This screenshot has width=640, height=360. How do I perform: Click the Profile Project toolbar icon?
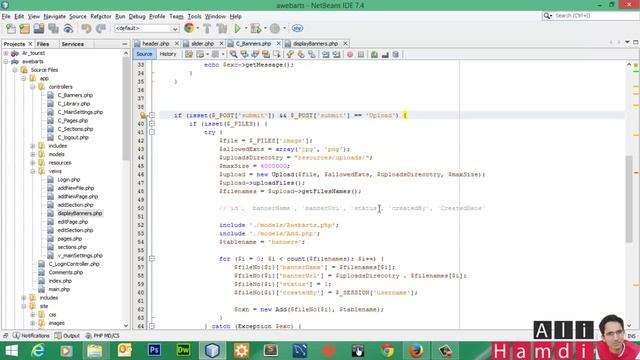click(275, 29)
